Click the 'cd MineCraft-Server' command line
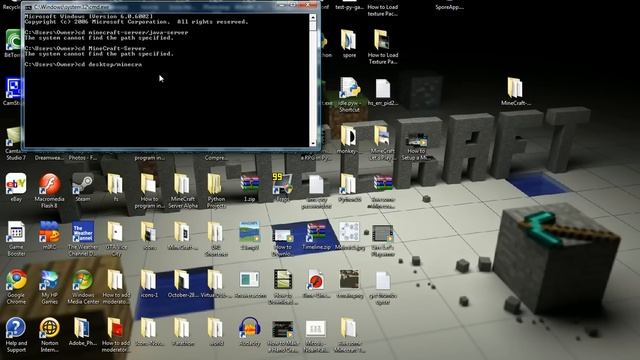The image size is (640, 360). click(85, 48)
